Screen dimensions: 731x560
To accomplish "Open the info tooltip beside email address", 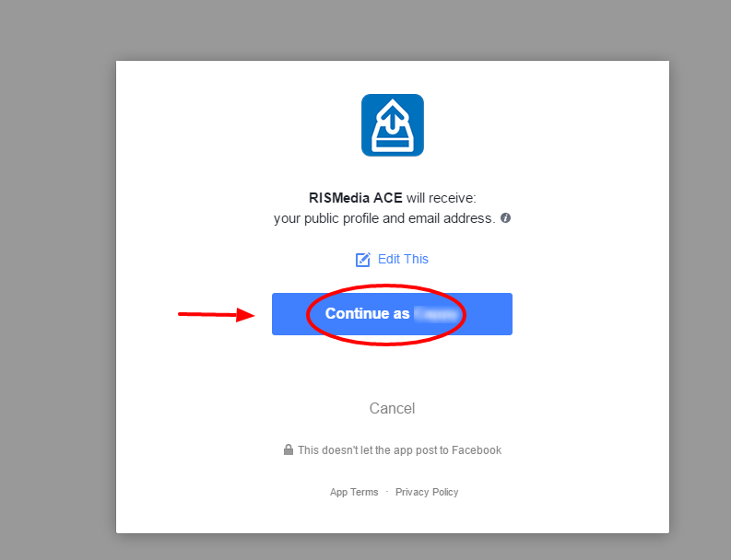I will (x=505, y=218).
